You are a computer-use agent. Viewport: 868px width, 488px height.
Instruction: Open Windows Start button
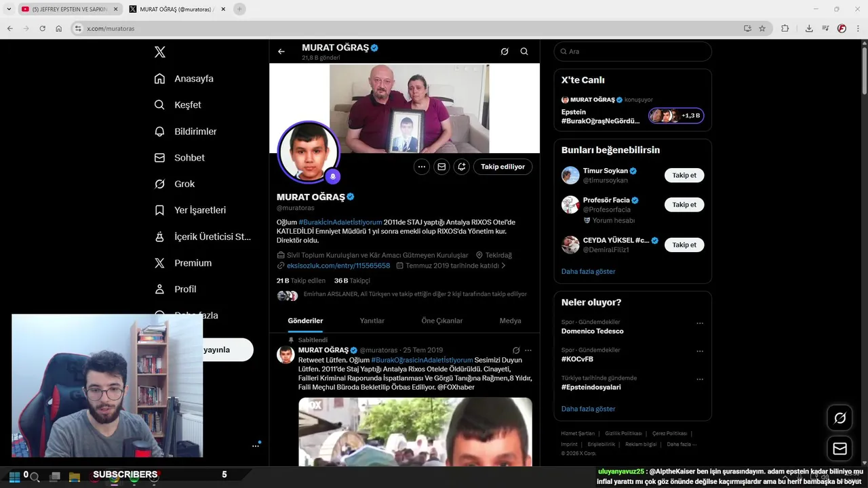point(14,476)
